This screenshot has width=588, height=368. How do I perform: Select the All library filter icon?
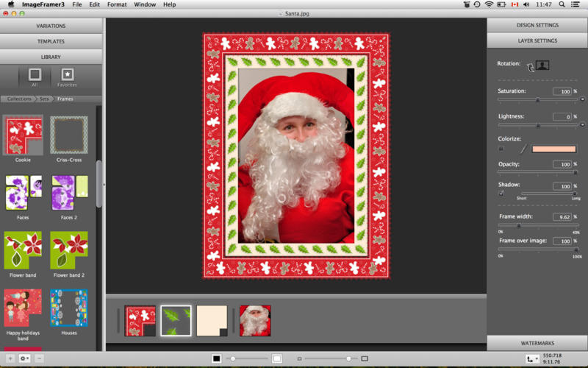(35, 74)
